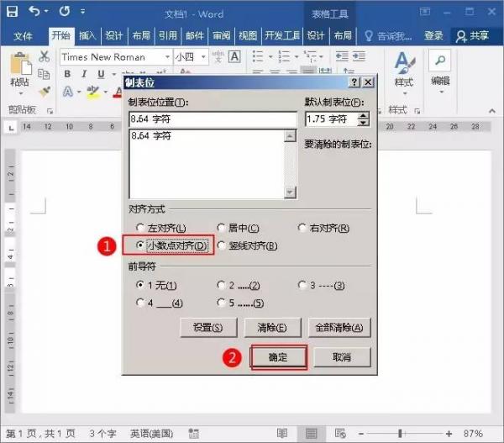Image resolution: width=504 pixels, height=443 pixels.
Task: Click the Cut scissors icon
Action: [44, 56]
